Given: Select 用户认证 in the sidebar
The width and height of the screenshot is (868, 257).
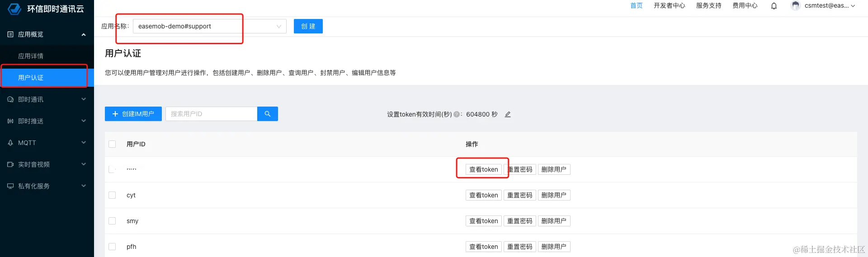Looking at the screenshot, I should 47,78.
